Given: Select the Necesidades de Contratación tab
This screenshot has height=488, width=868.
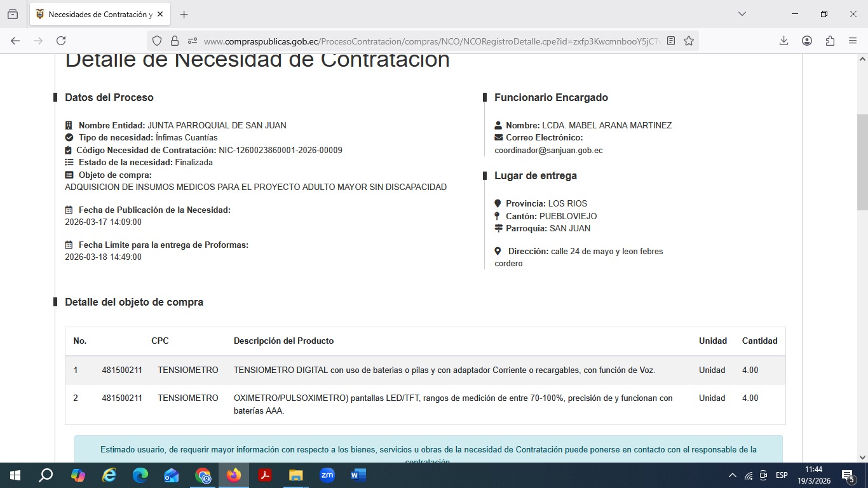Looking at the screenshot, I should (95, 14).
